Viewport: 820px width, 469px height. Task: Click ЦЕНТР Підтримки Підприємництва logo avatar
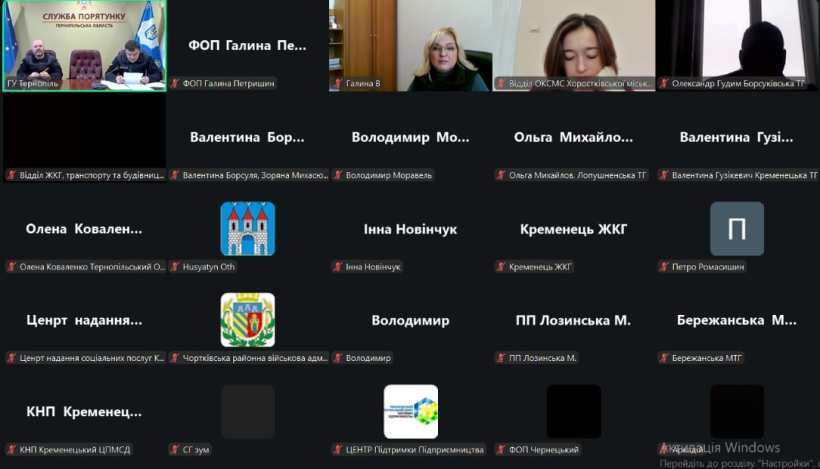tap(410, 412)
